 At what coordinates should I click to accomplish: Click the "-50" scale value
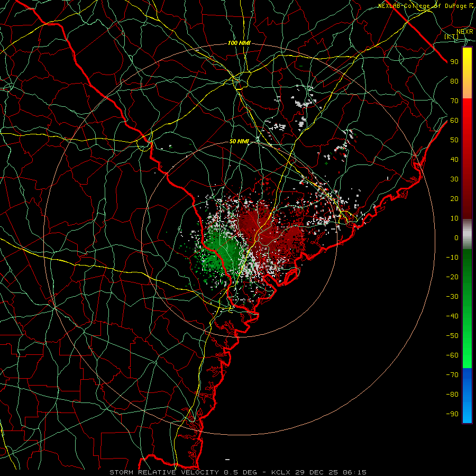[452, 336]
